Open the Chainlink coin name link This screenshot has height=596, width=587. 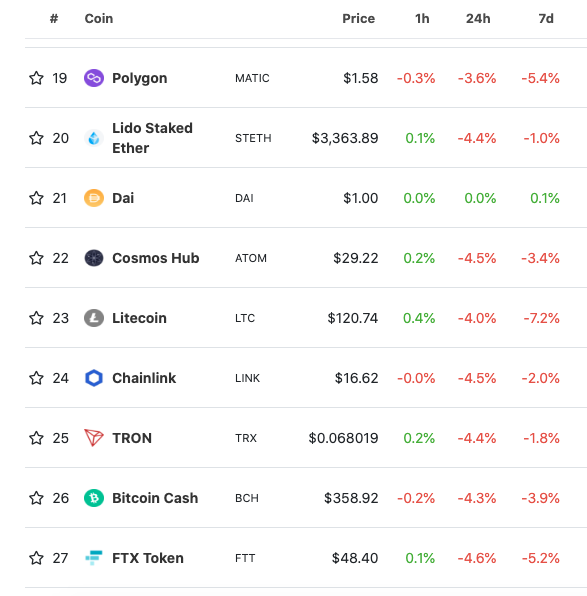tap(144, 378)
